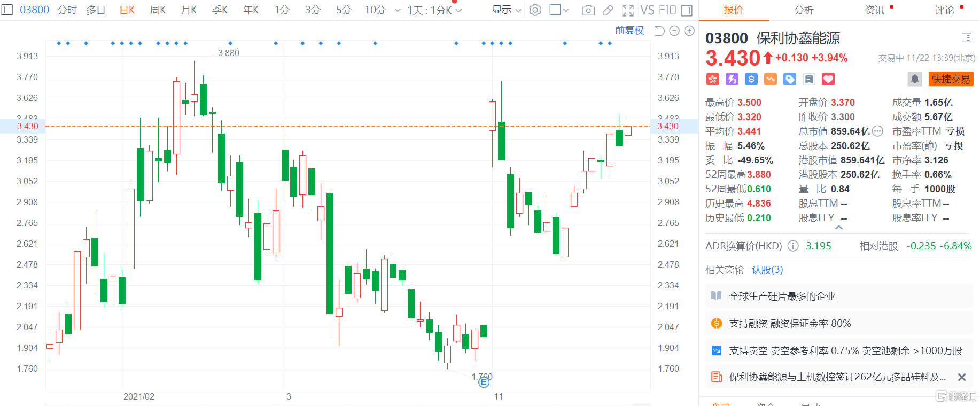
Task: Open chart settings gear icon
Action: click(535, 10)
